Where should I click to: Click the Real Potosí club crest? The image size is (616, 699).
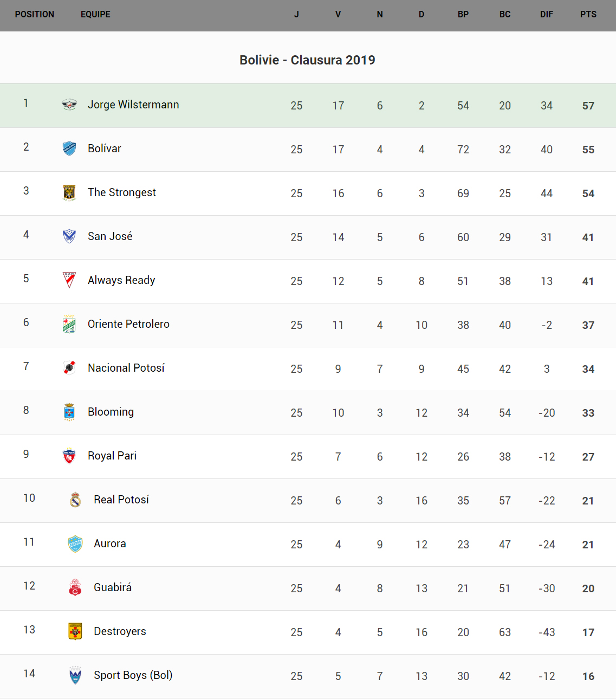pos(75,500)
